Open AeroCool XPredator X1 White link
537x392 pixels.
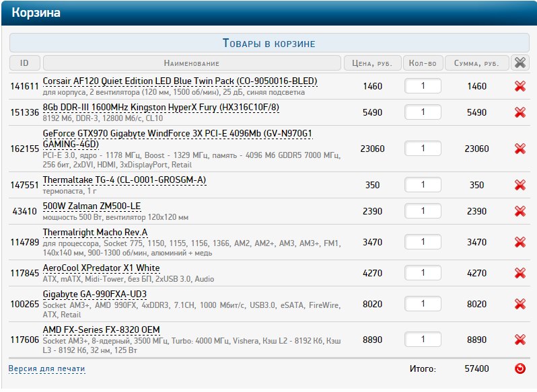[x=101, y=268]
